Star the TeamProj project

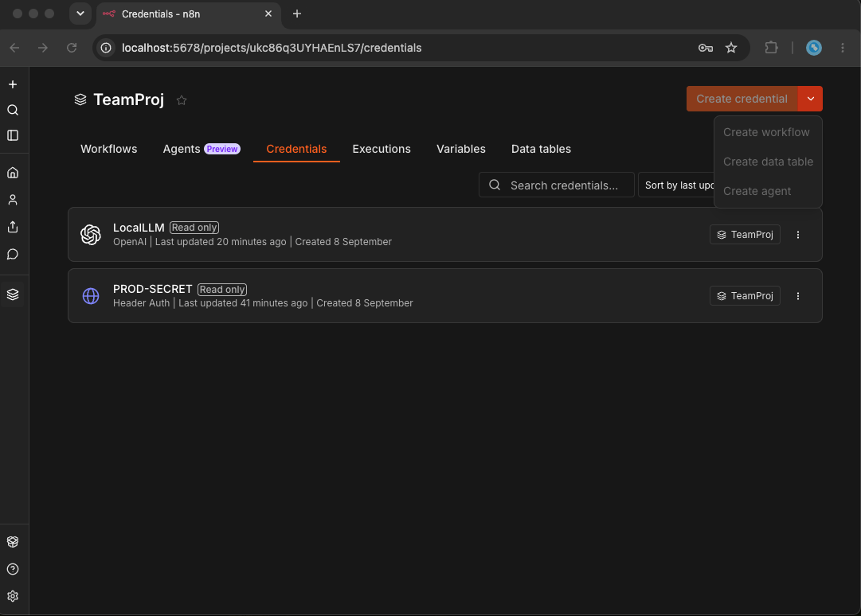pyautogui.click(x=182, y=99)
